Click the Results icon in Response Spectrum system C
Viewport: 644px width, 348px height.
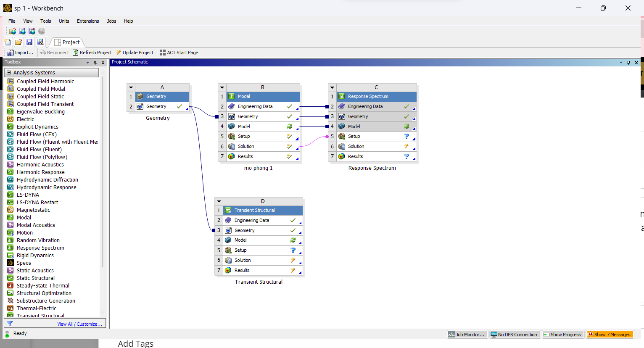(342, 156)
